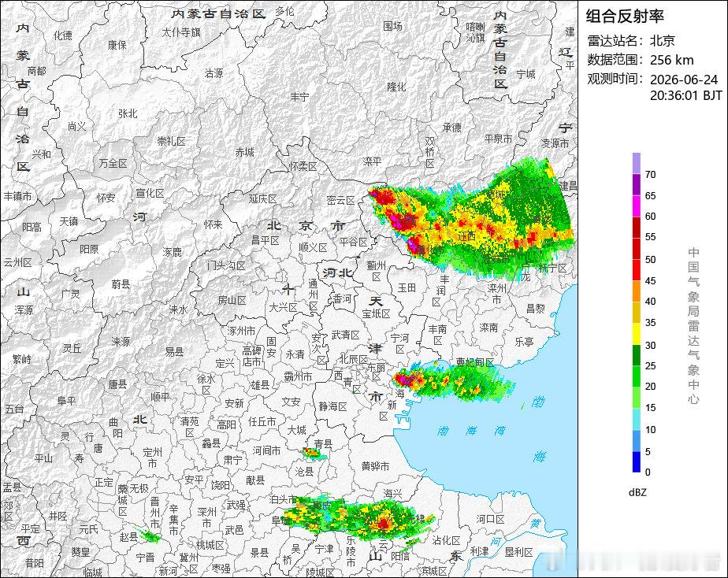The width and height of the screenshot is (728, 578).
Task: Select the 崇礼区 label
Action: tap(171, 141)
